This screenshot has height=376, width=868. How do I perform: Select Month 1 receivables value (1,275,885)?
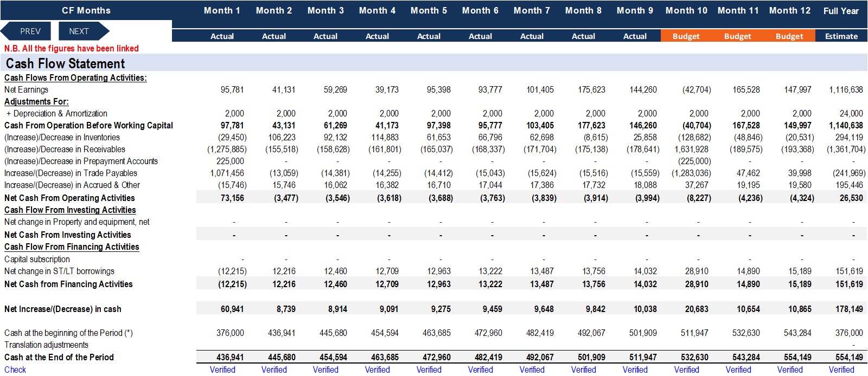[227, 149]
